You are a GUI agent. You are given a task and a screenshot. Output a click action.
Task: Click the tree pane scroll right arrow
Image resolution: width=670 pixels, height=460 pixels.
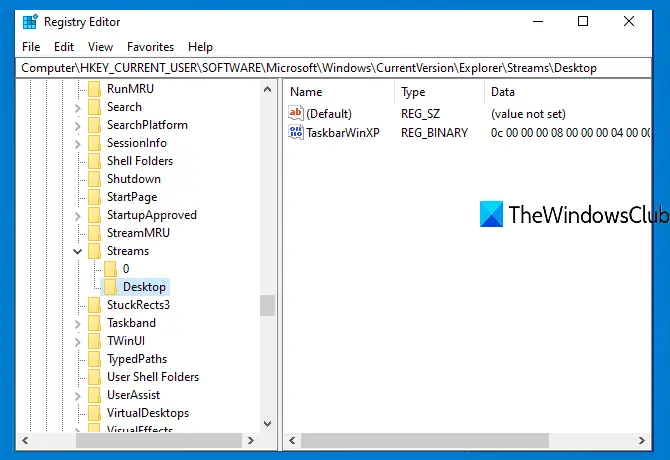251,440
